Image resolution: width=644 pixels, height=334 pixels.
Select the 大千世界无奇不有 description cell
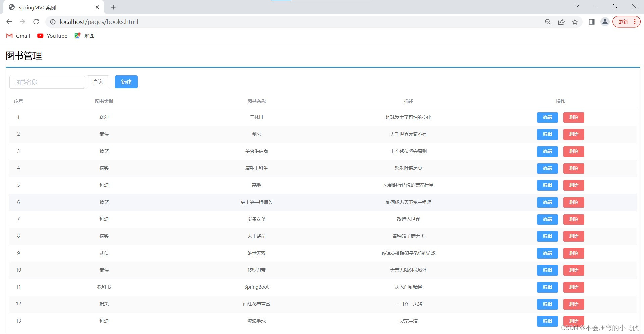point(409,134)
